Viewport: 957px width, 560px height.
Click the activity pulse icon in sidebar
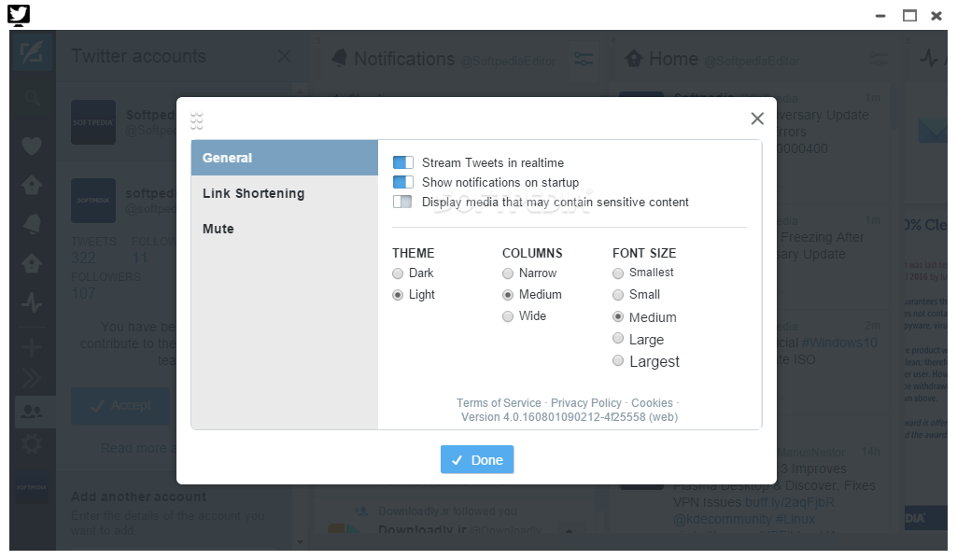point(32,302)
